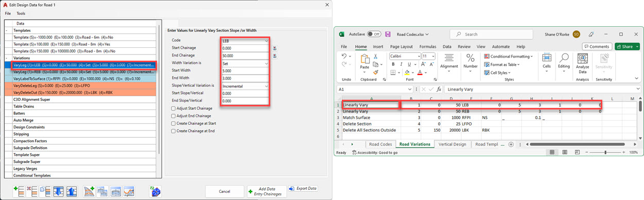Click the pen drawing icon in Excel title bar
The width and height of the screenshot is (644, 200).
click(x=591, y=34)
